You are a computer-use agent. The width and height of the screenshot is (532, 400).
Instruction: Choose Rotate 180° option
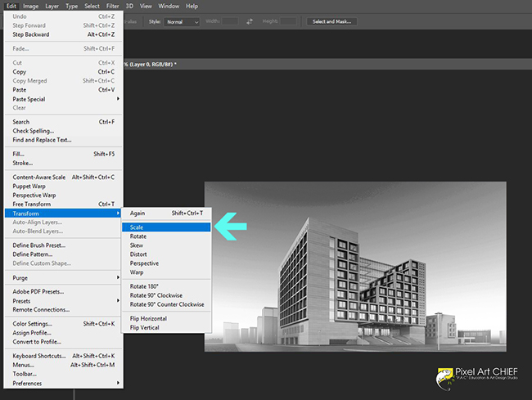(166, 286)
